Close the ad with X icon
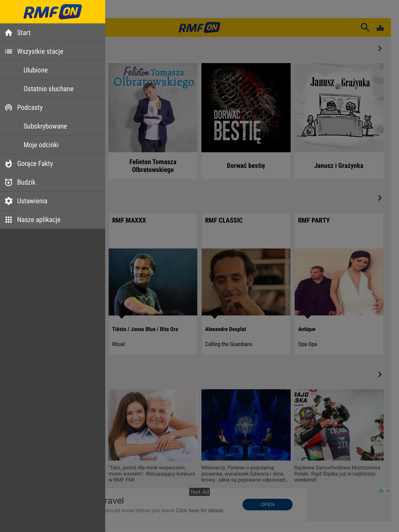 click(388, 491)
